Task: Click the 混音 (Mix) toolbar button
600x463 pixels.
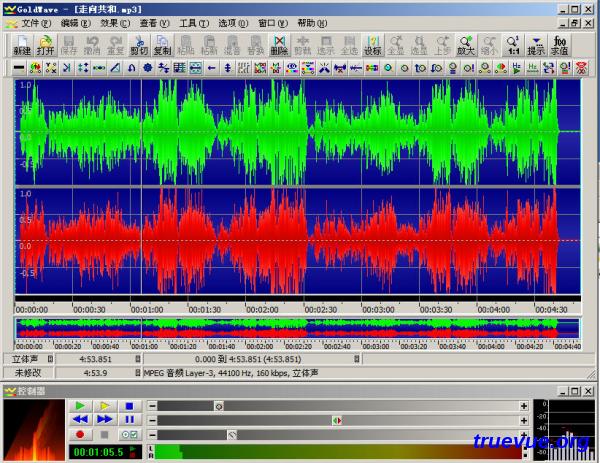Action: coord(232,46)
